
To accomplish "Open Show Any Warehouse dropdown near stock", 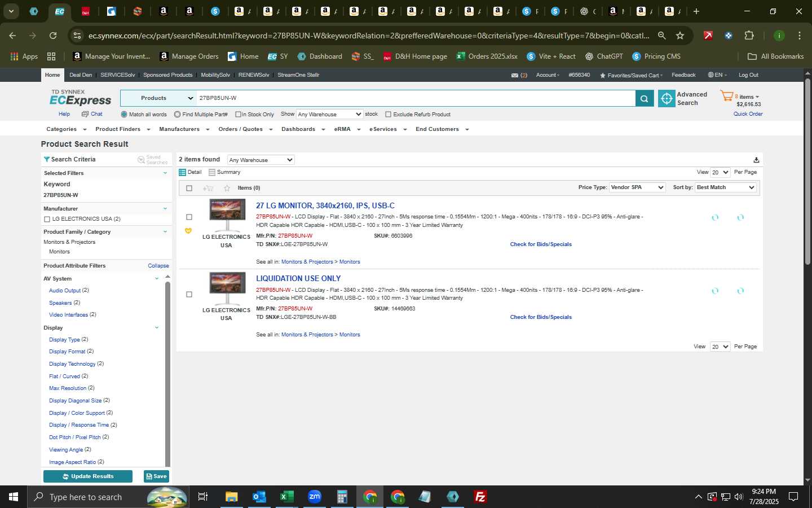I will pyautogui.click(x=329, y=114).
